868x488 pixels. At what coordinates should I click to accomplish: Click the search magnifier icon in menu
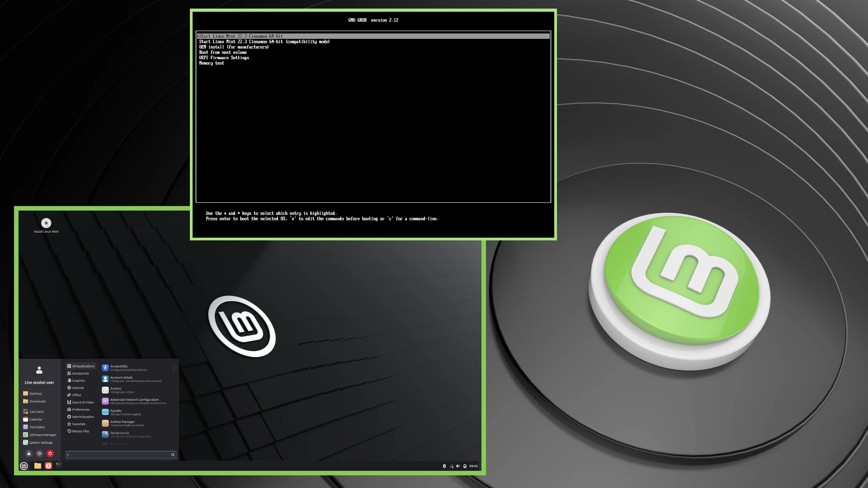point(173,455)
